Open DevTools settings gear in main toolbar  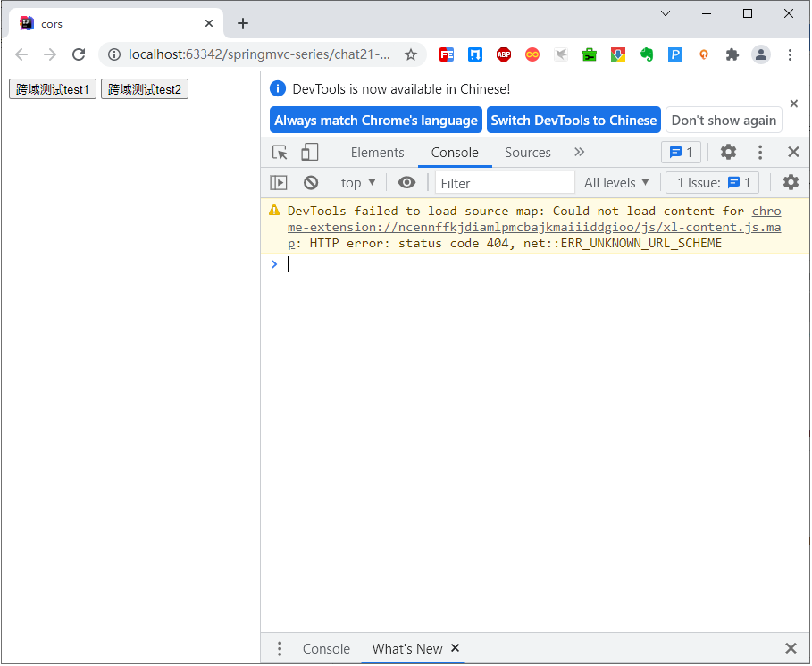728,153
